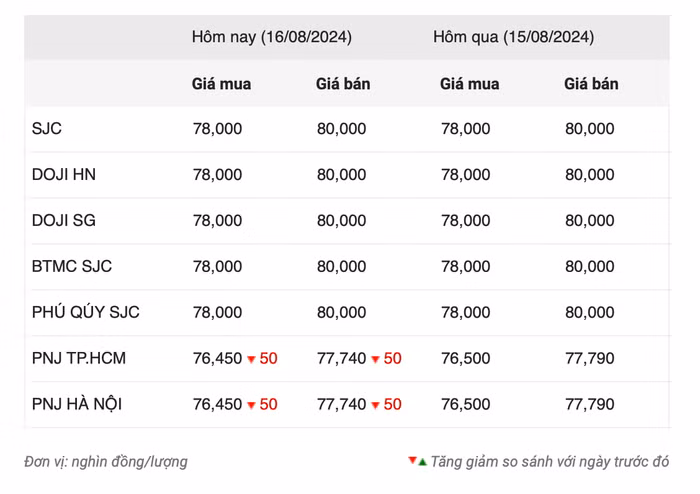Select the Hôm nay (16/08/2024) column header
The image size is (700, 494).
point(271,37)
